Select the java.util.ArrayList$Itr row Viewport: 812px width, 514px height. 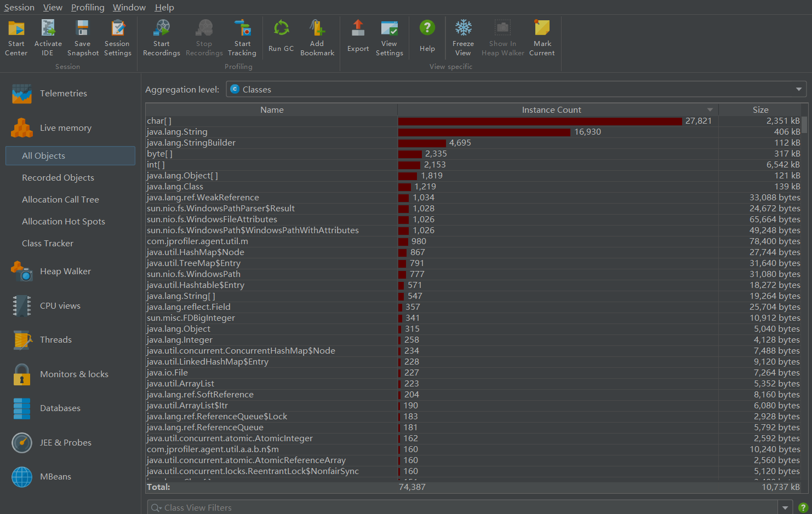[473, 406]
